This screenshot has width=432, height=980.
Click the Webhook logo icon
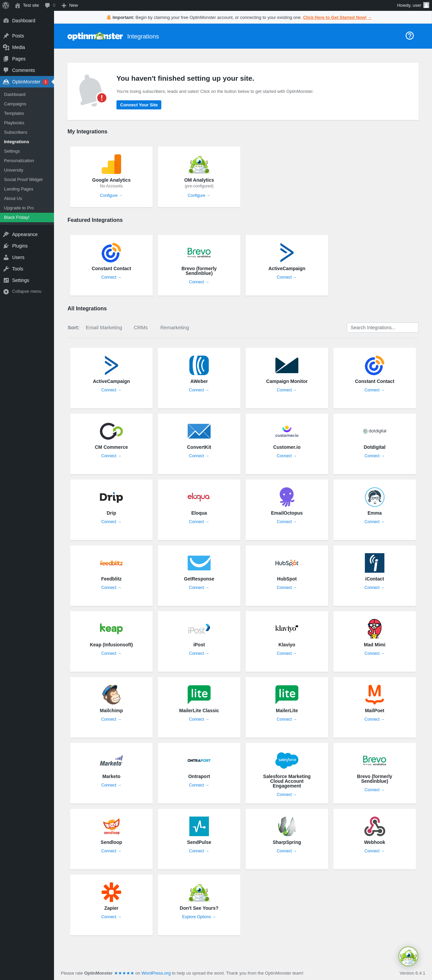coord(374,826)
